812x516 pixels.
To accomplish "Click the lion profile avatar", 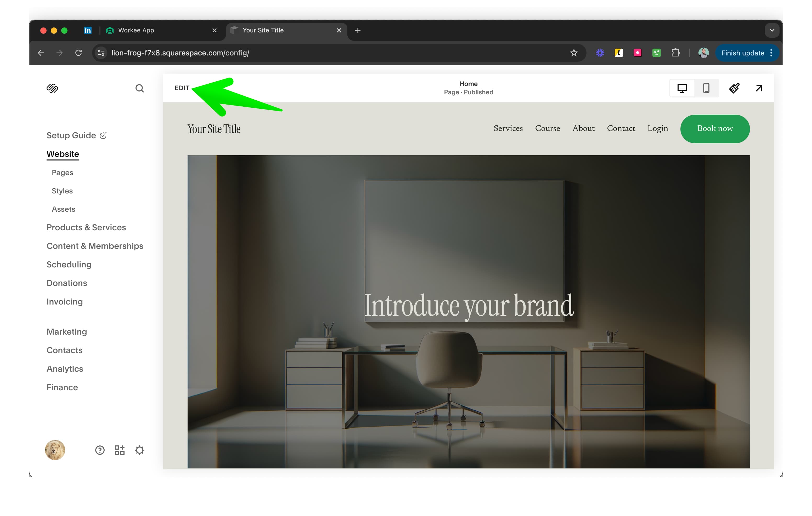I will tap(55, 450).
